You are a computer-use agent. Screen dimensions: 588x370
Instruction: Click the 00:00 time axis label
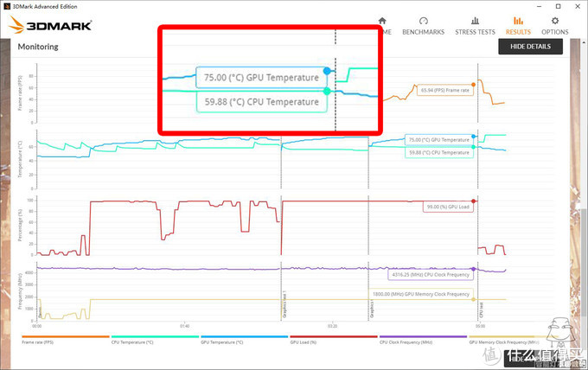tap(36, 326)
